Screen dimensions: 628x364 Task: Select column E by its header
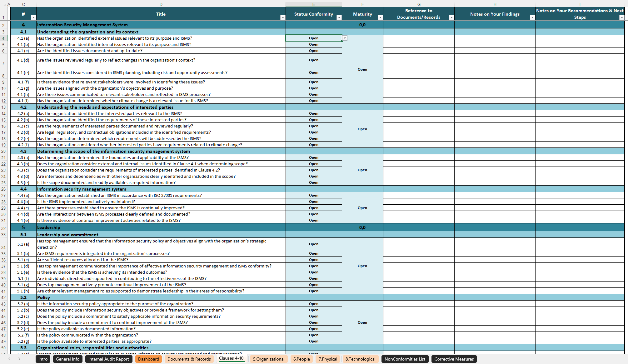click(314, 4)
